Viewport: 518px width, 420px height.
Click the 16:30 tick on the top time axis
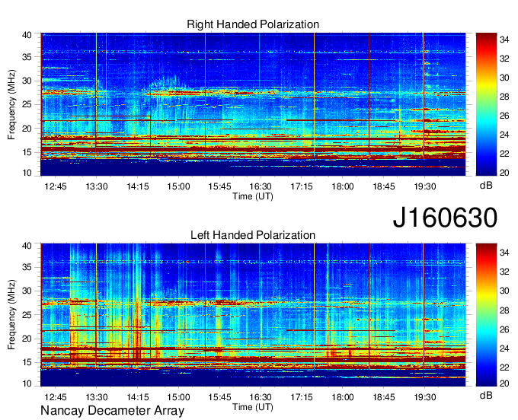click(261, 186)
